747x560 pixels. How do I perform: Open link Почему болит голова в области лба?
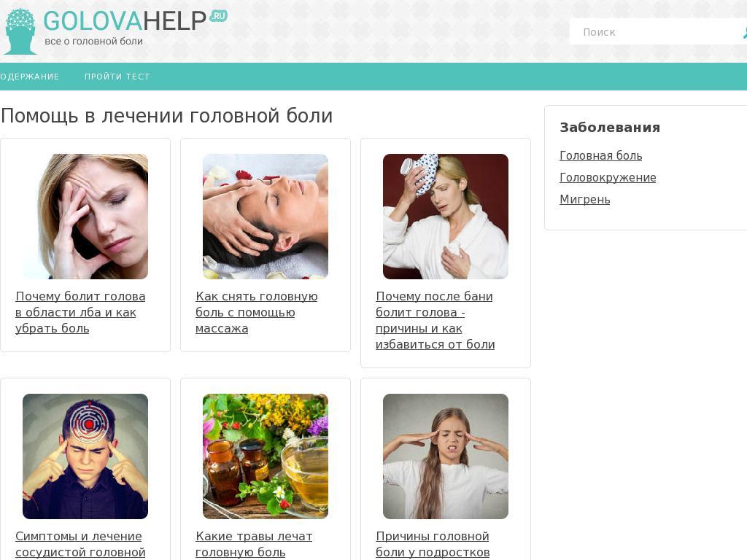click(x=80, y=312)
